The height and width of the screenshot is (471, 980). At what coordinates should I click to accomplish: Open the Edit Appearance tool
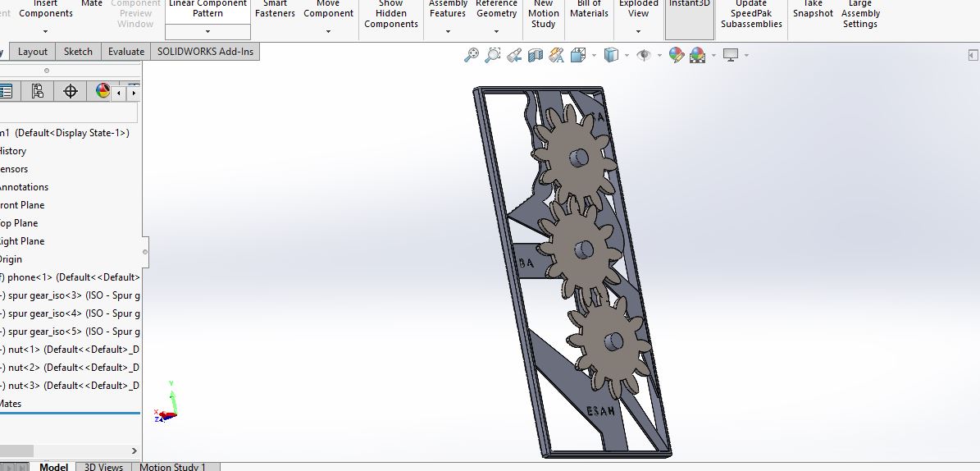[676, 55]
